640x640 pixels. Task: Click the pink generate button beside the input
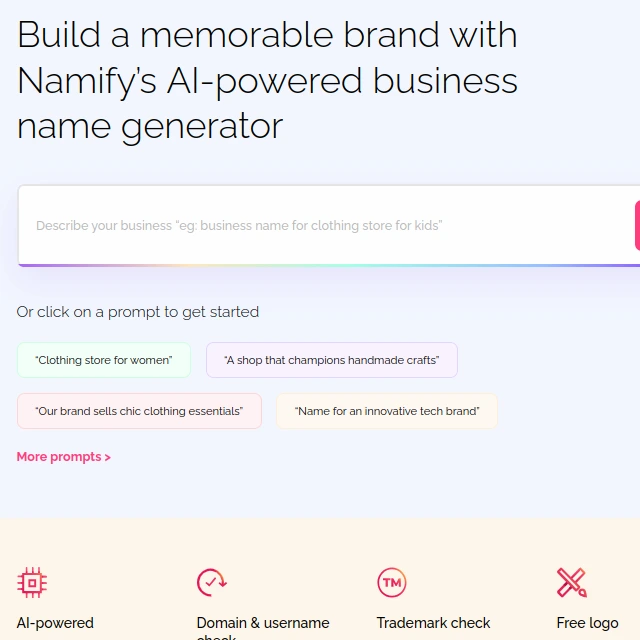(637, 225)
